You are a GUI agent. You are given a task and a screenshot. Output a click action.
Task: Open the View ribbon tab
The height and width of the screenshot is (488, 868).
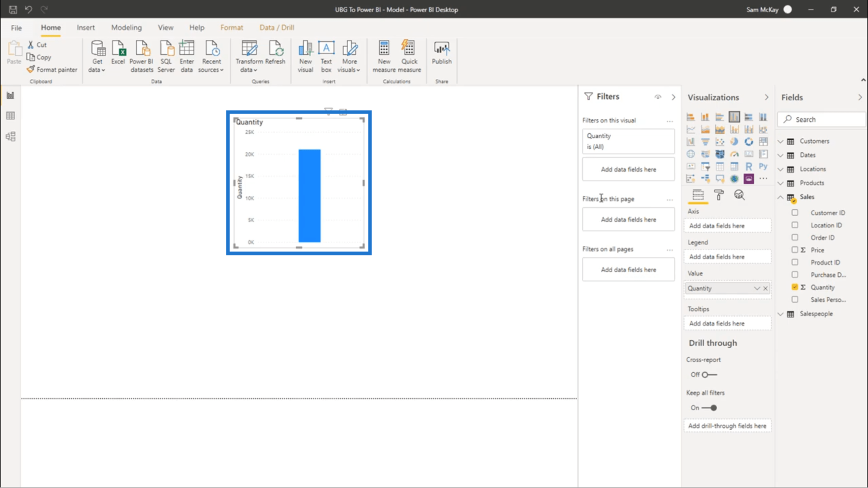pos(165,27)
